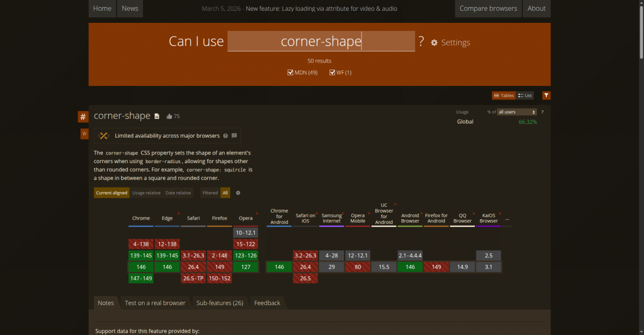The width and height of the screenshot is (644, 335).
Task: Switch to Tables view
Action: pos(504,96)
